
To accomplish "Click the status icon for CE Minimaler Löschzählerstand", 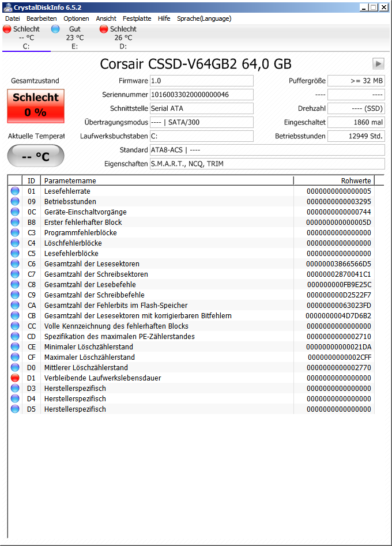I will (x=15, y=347).
